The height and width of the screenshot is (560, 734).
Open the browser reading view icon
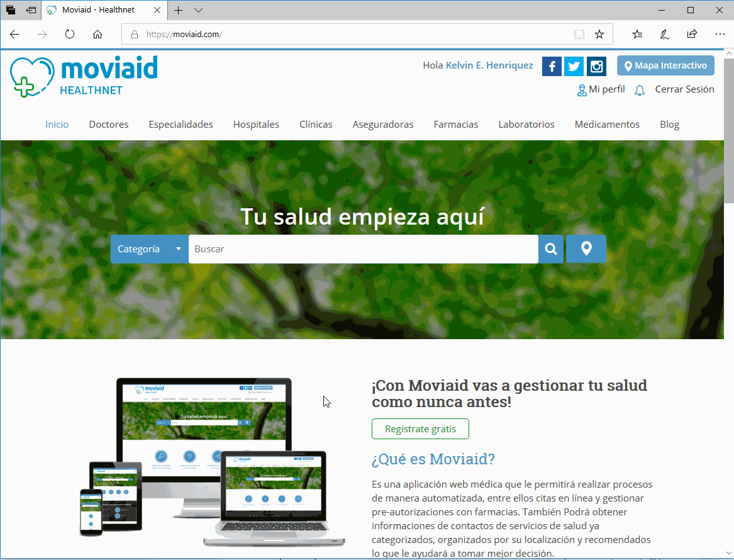point(579,35)
